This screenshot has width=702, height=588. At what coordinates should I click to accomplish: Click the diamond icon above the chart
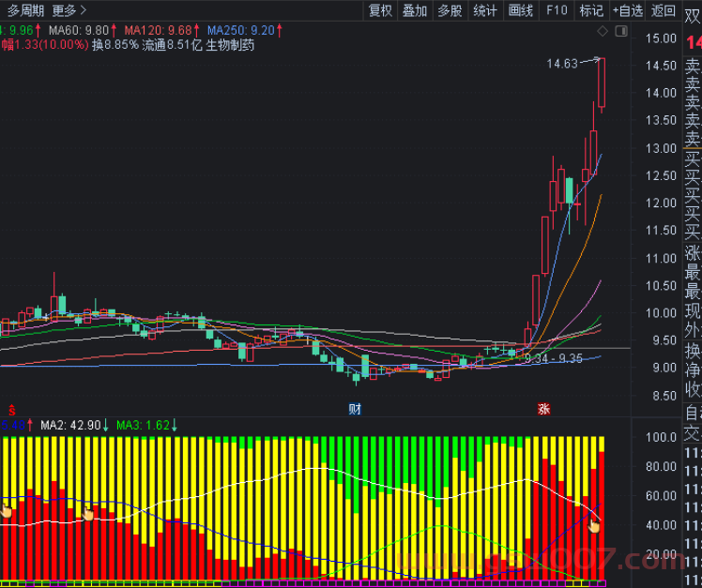(x=603, y=31)
